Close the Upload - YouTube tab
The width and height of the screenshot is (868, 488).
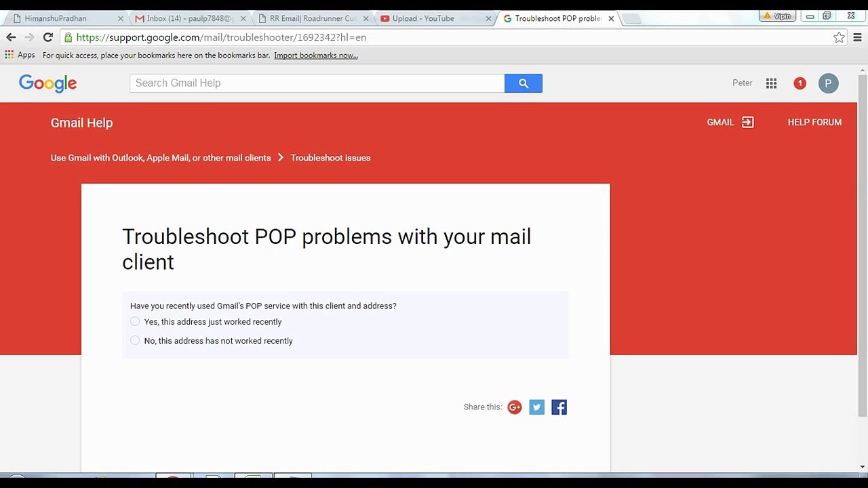point(489,18)
